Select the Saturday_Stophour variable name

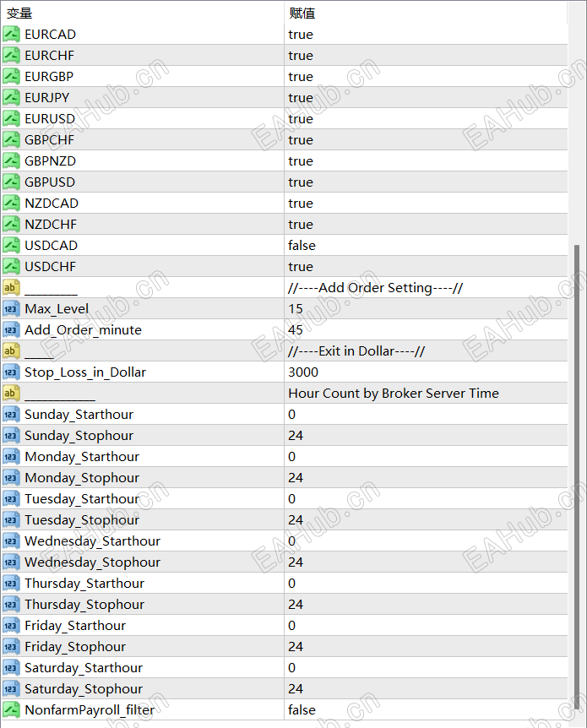[84, 689]
